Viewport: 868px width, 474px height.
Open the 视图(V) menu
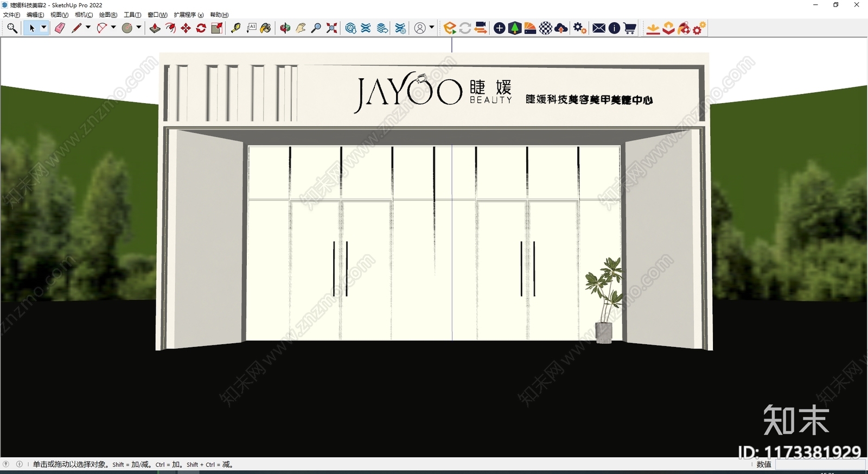tap(59, 15)
